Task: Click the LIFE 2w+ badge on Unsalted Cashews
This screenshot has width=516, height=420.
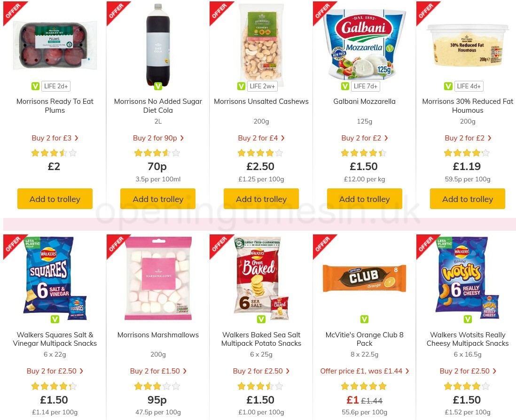Action: click(262, 86)
